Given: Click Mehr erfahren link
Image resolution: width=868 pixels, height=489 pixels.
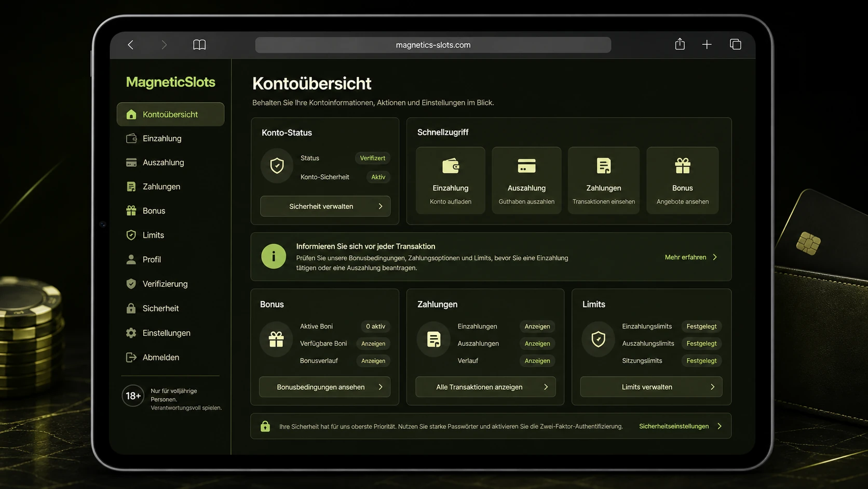Looking at the screenshot, I should click(685, 257).
